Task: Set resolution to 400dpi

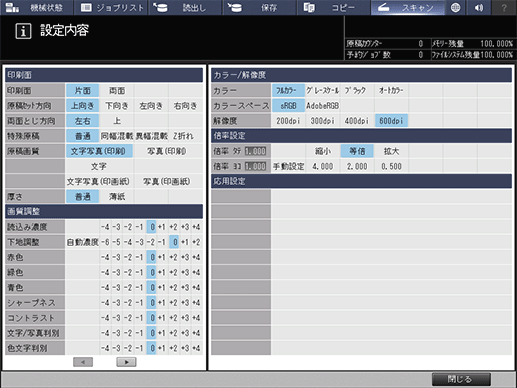Action: click(357, 121)
